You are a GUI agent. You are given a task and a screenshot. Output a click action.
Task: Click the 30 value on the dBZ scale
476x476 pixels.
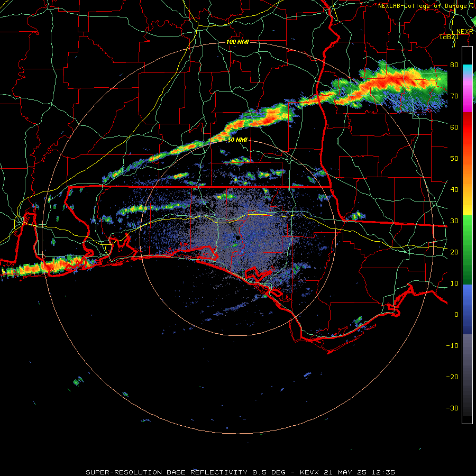coord(454,221)
